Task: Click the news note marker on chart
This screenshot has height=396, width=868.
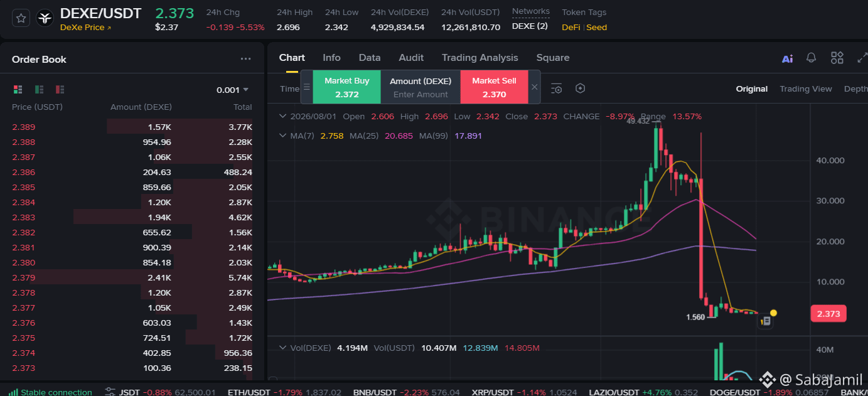Action: pos(766,321)
